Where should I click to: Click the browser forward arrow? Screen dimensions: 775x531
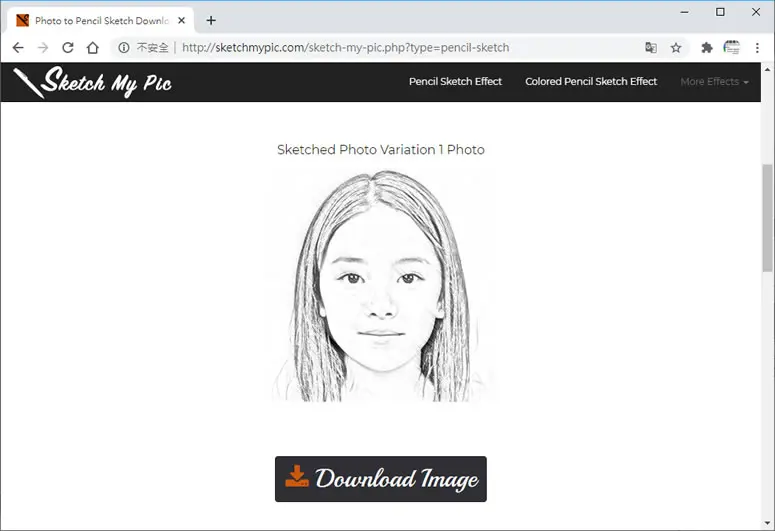click(x=43, y=47)
